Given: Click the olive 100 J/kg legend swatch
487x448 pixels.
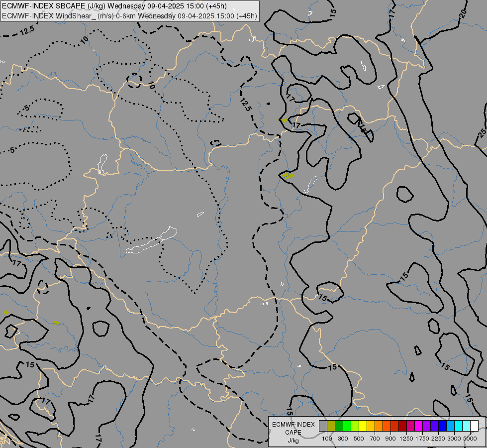Looking at the screenshot, I should click(x=331, y=426).
